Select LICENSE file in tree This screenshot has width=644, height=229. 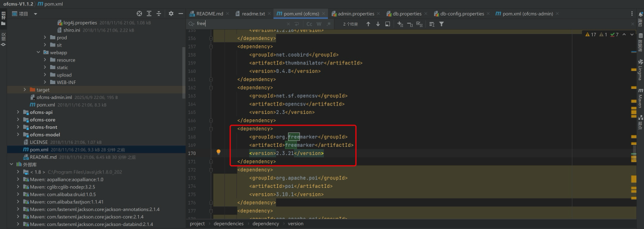[39, 142]
